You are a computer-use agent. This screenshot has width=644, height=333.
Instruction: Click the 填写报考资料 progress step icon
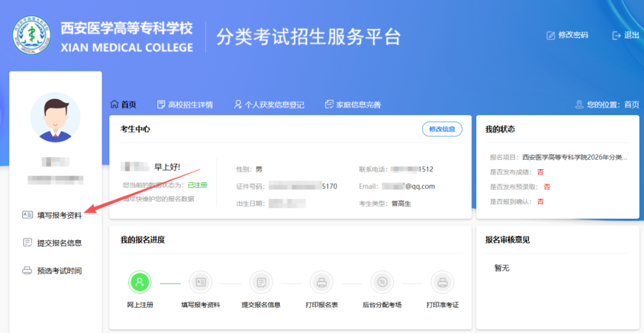[x=200, y=282]
